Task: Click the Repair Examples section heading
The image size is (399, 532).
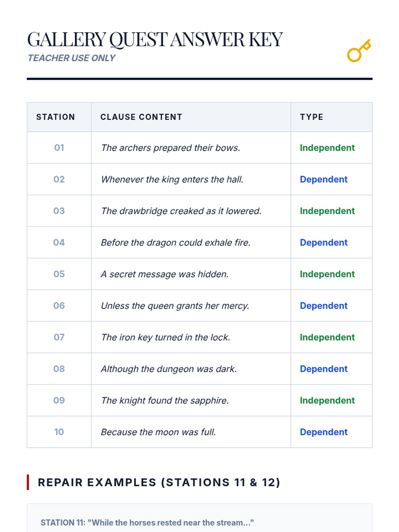Action: (159, 482)
